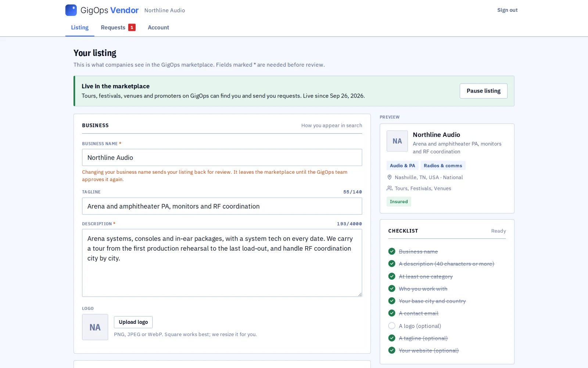The height and width of the screenshot is (368, 588).
Task: Click the GigOps blue logo icon
Action: coord(71,10)
